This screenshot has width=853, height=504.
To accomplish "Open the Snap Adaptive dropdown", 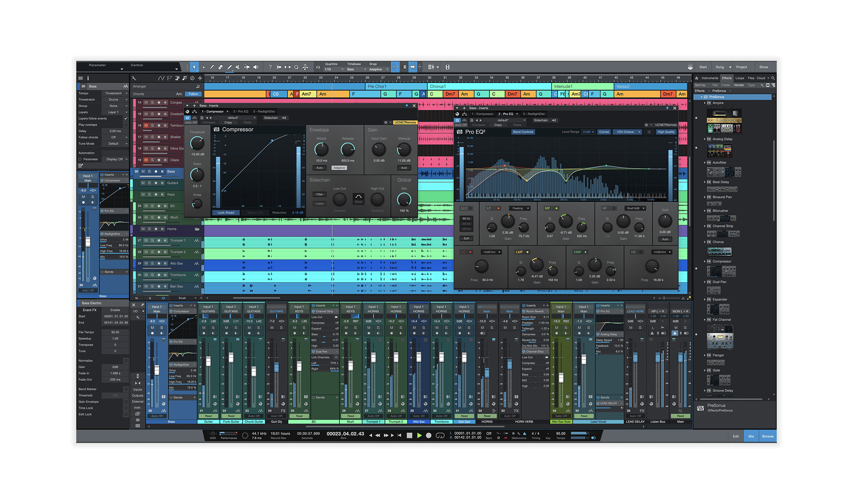I will coord(378,69).
